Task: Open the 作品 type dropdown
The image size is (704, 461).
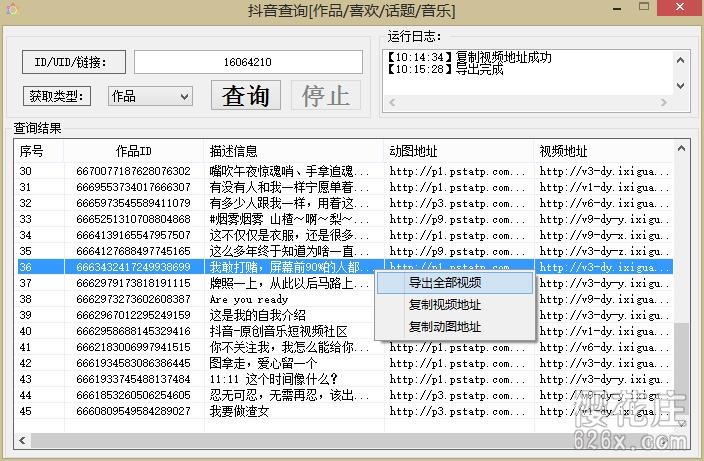Action: point(150,96)
